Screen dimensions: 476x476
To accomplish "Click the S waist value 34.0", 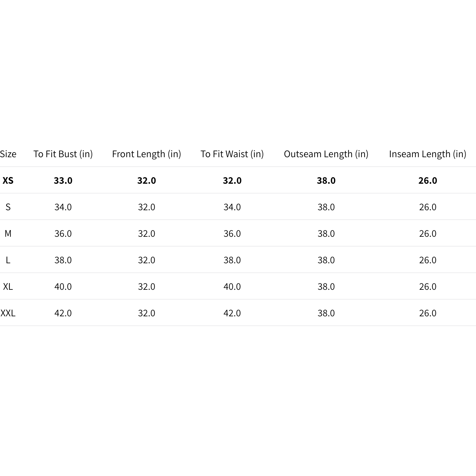I will [232, 207].
